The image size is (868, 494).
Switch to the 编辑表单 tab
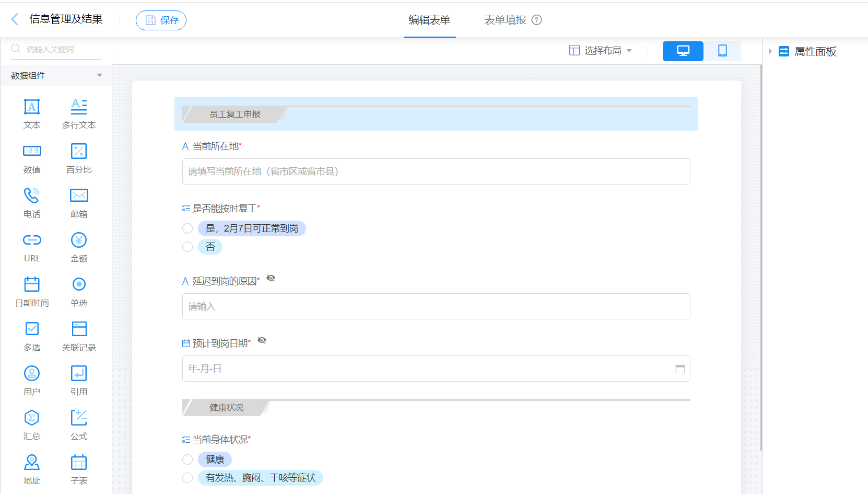[429, 20]
